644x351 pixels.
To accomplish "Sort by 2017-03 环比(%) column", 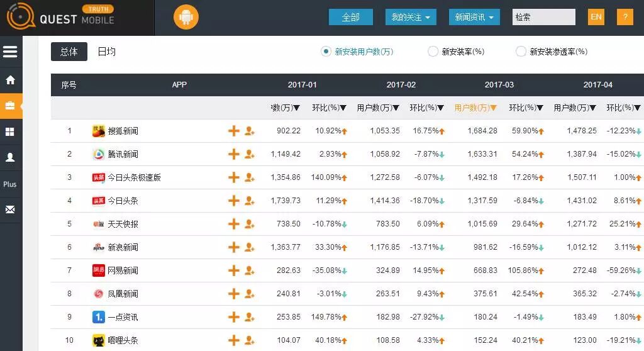I will click(x=526, y=108).
